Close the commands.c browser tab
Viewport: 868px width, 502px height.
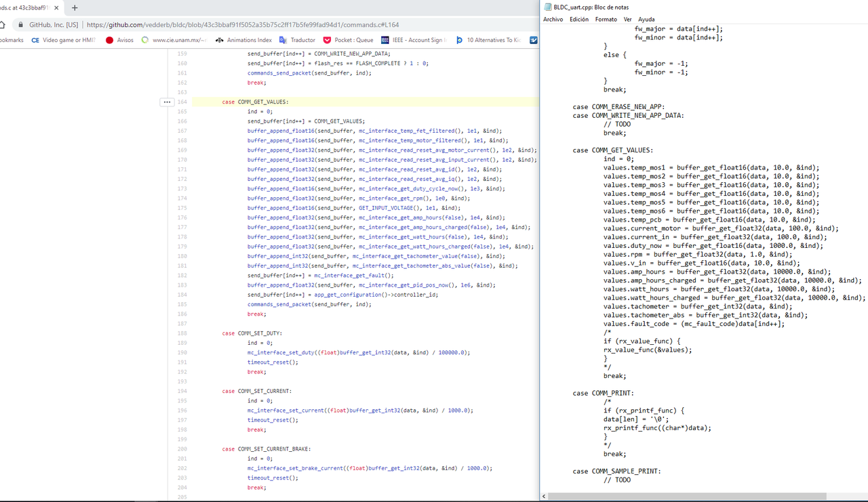[56, 8]
